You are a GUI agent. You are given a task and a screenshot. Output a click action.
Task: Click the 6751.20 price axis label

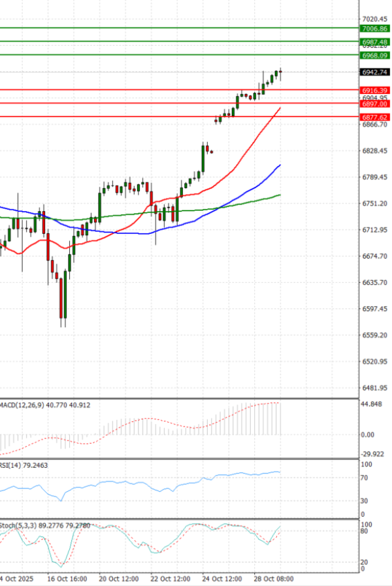tap(374, 204)
